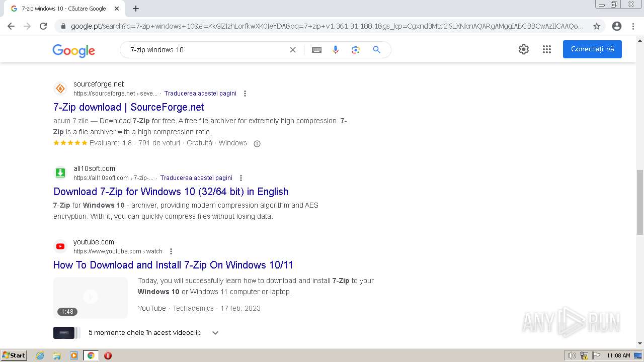The height and width of the screenshot is (362, 644).
Task: Click the browser forward arrow
Action: click(27, 26)
